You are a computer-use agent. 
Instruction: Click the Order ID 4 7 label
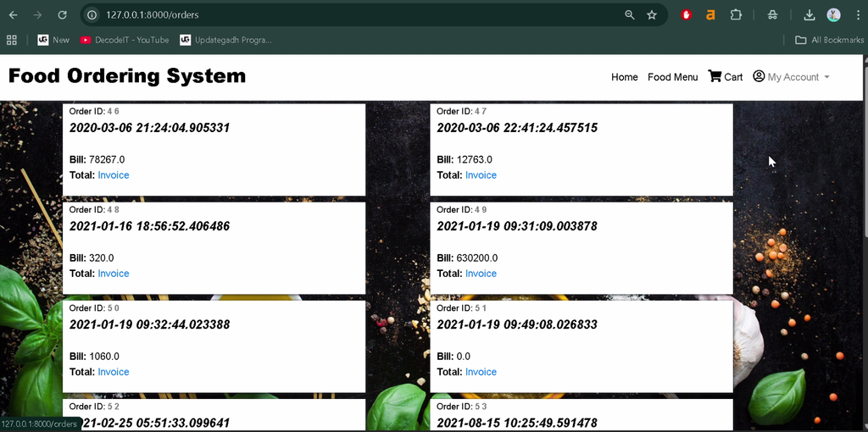coord(462,111)
